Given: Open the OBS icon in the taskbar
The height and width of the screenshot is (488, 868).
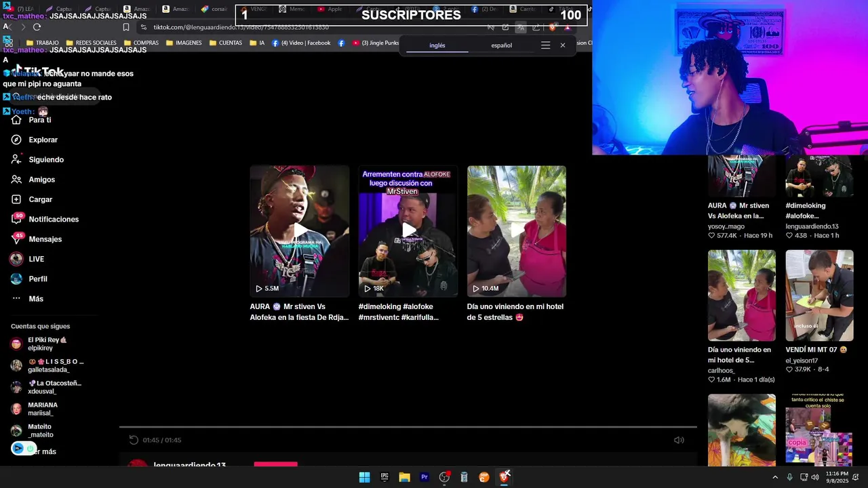Looking at the screenshot, I should (x=444, y=477).
